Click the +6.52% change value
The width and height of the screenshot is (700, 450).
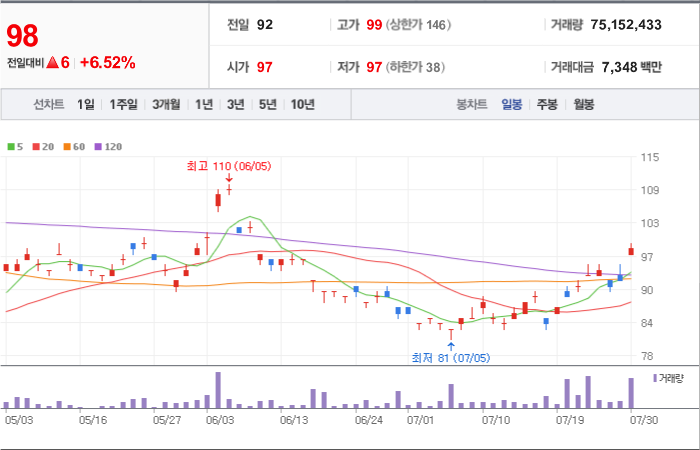pyautogui.click(x=108, y=63)
